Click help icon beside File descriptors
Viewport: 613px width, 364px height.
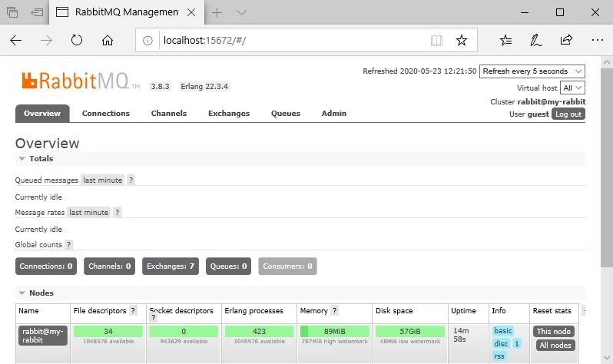pos(133,311)
